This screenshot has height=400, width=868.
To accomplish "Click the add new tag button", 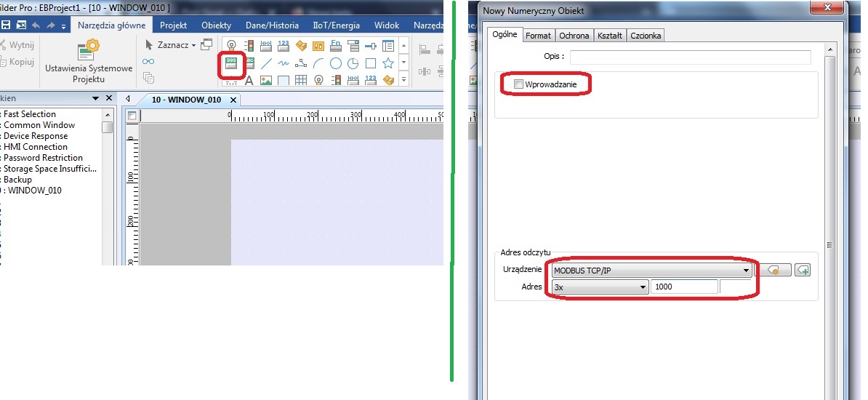I will pyautogui.click(x=803, y=270).
